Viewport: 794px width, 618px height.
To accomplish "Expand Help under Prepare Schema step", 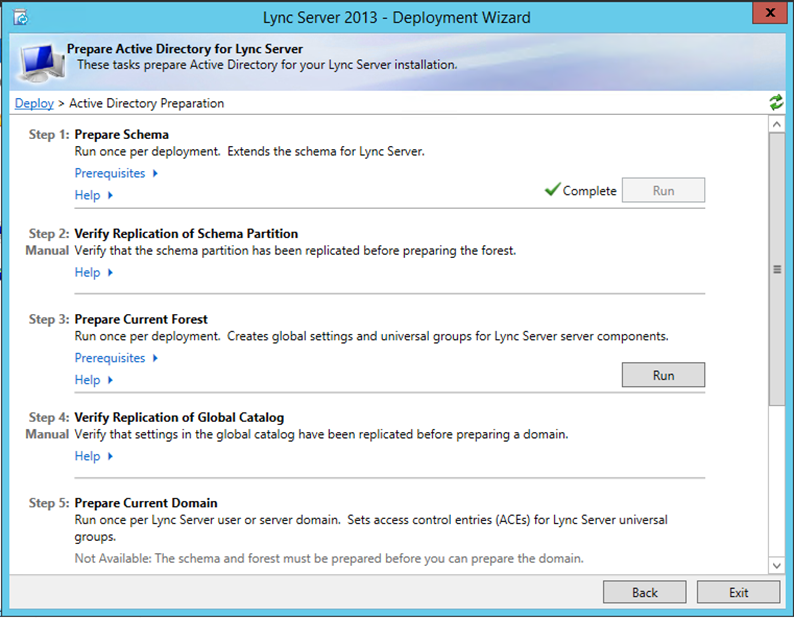I will pyautogui.click(x=94, y=195).
